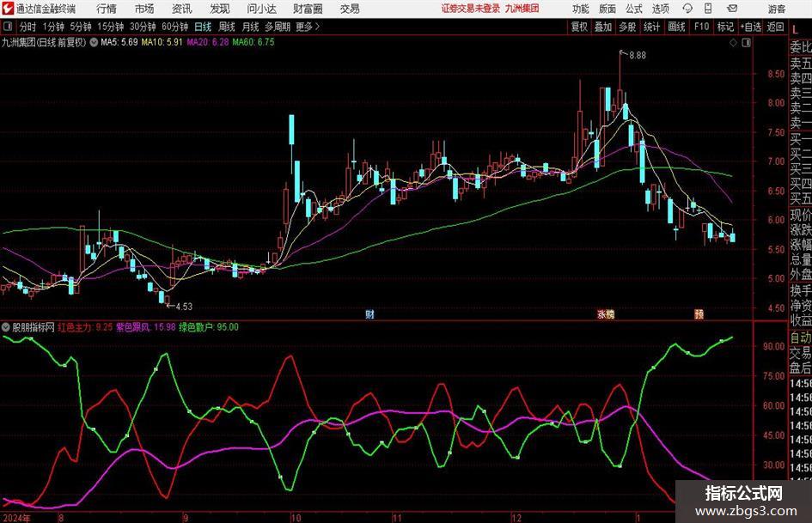Click the 九洲集团 stock name in header

coord(522,9)
